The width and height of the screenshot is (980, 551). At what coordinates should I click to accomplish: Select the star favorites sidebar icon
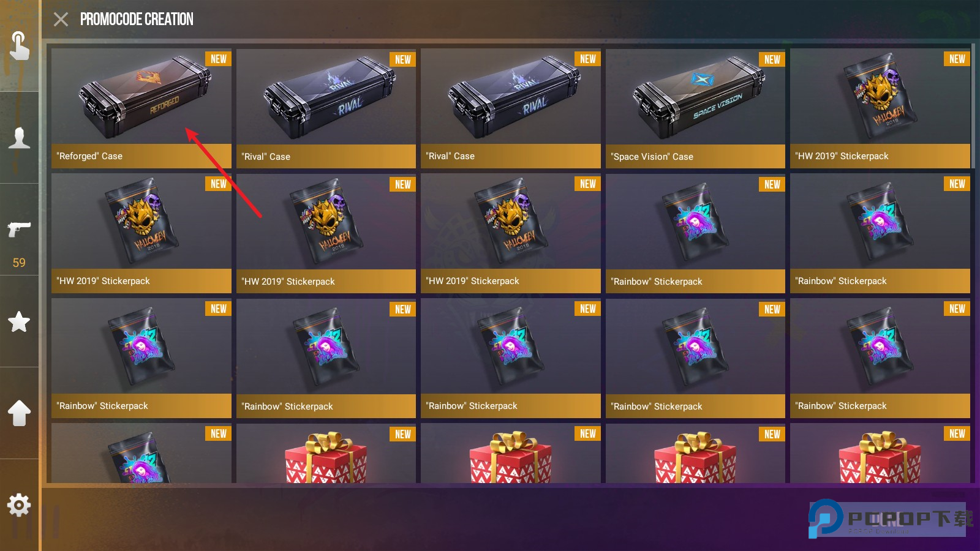(x=19, y=321)
